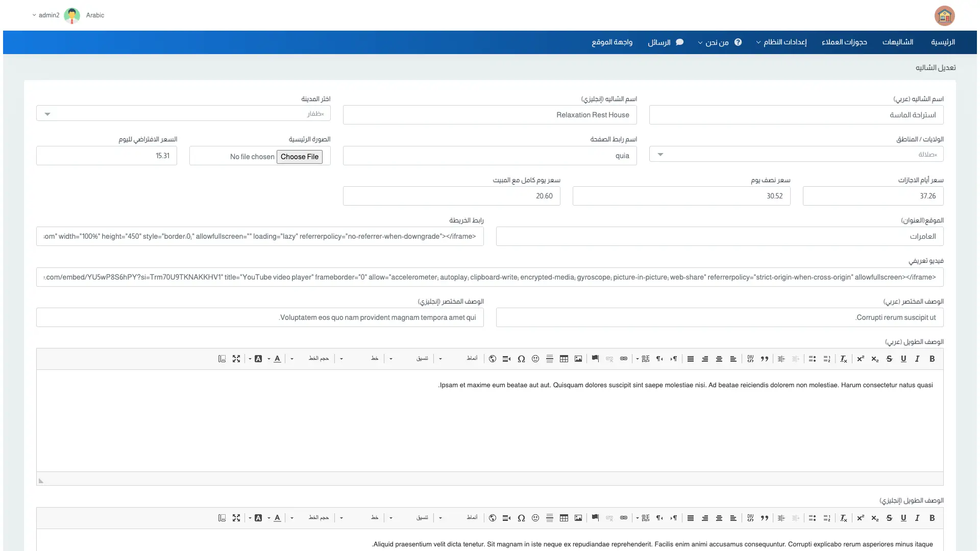980x551 pixels.
Task: Maximize the Arabic long description editor
Action: pos(236,359)
